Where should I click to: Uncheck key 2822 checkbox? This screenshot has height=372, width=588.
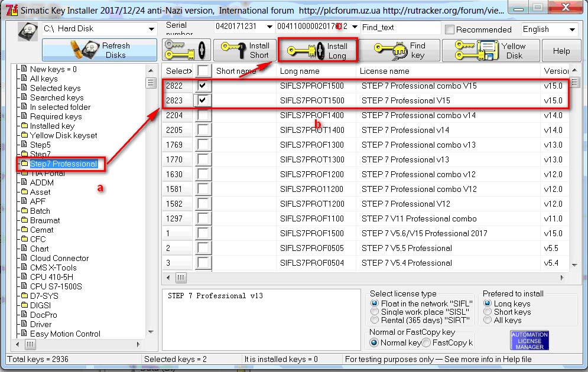click(203, 86)
